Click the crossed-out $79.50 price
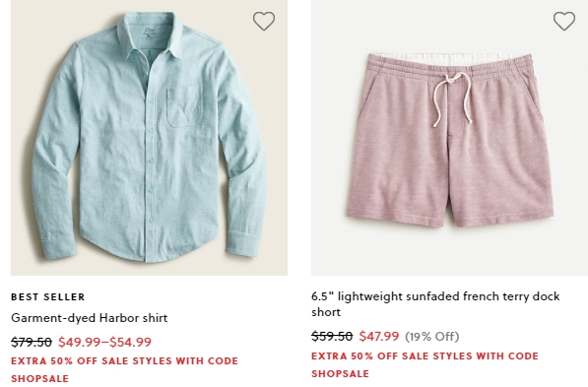588x387 pixels. [x=32, y=342]
